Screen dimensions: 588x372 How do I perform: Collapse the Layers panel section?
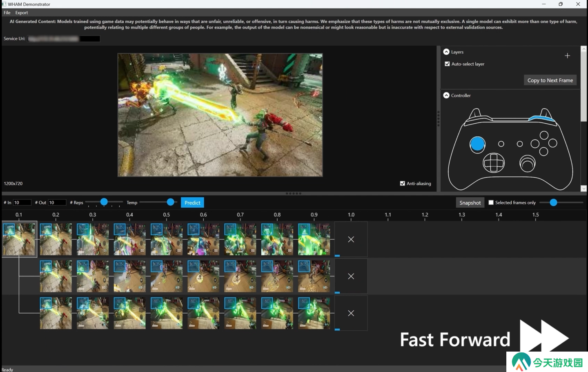446,52
